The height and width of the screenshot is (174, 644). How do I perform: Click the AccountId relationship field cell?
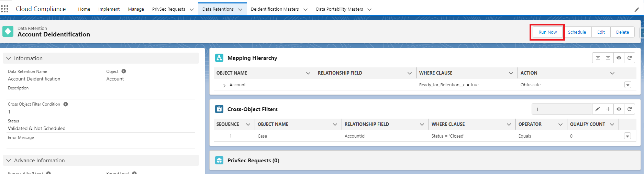point(355,136)
